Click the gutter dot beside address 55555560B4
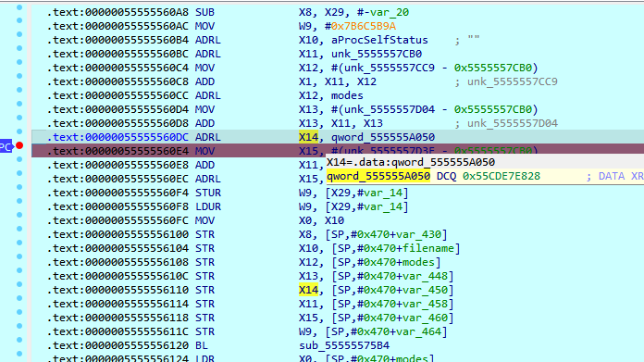The image size is (644, 362). [19, 34]
